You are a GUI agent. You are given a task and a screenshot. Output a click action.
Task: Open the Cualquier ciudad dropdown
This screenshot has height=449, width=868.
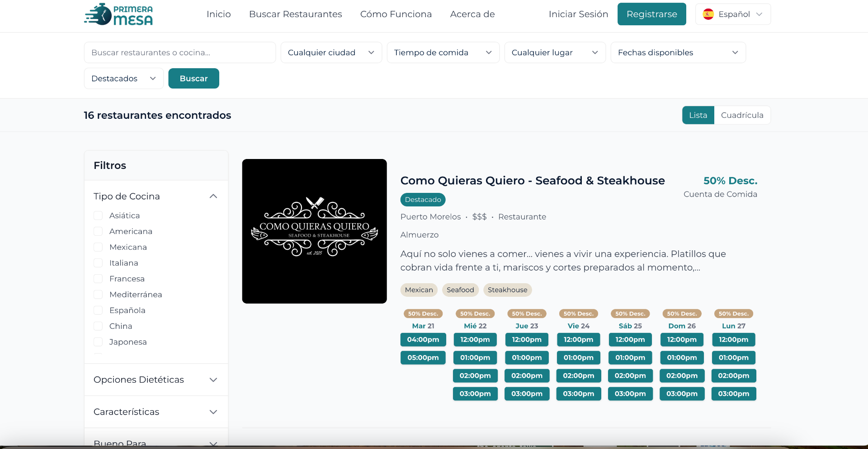pyautogui.click(x=331, y=52)
